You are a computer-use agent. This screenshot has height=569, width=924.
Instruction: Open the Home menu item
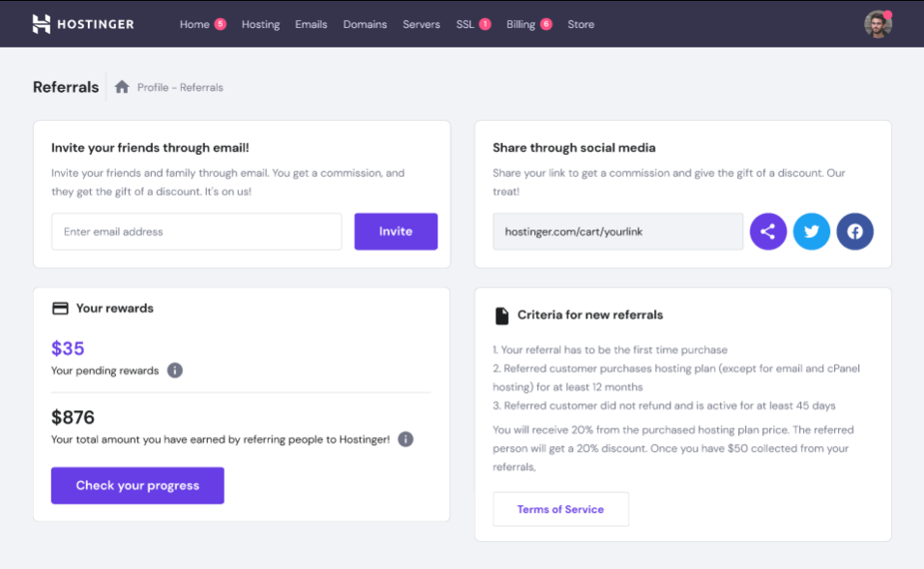point(194,24)
